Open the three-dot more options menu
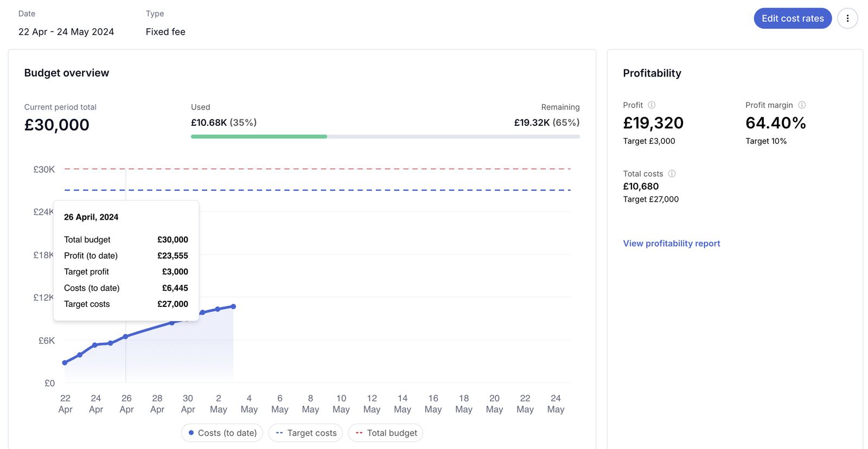 [x=847, y=18]
